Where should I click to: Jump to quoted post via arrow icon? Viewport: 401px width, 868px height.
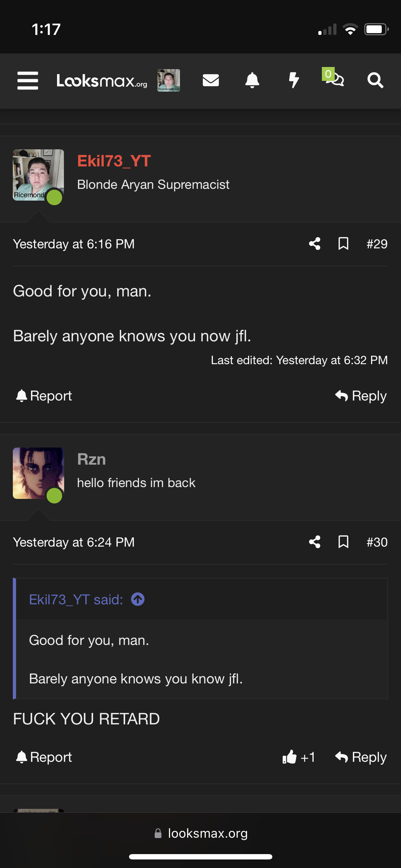138,599
